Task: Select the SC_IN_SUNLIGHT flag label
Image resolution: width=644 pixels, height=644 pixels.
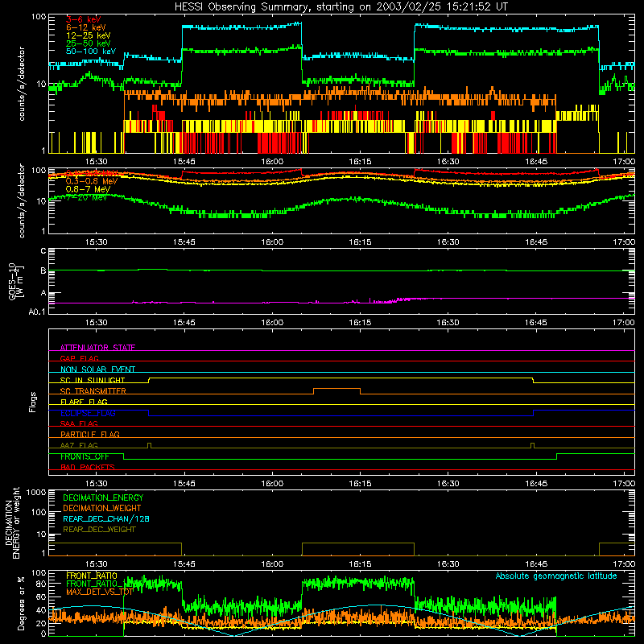Action: click(x=93, y=380)
